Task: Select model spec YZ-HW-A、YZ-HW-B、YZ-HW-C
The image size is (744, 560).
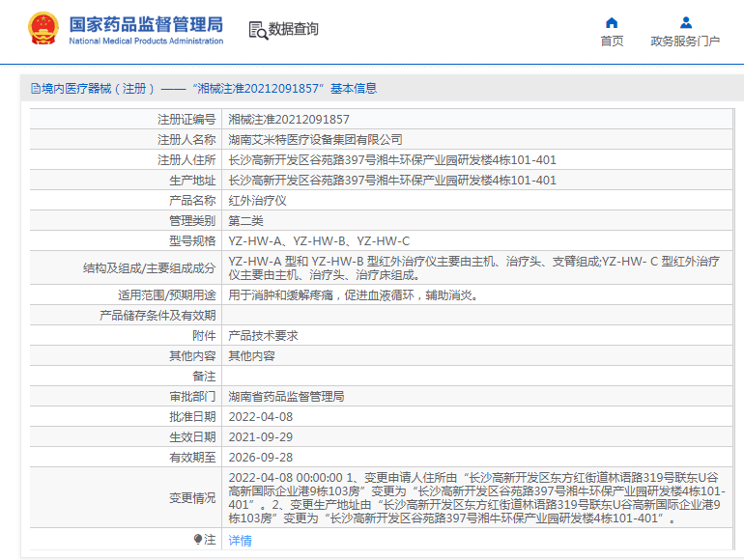Action: click(319, 241)
